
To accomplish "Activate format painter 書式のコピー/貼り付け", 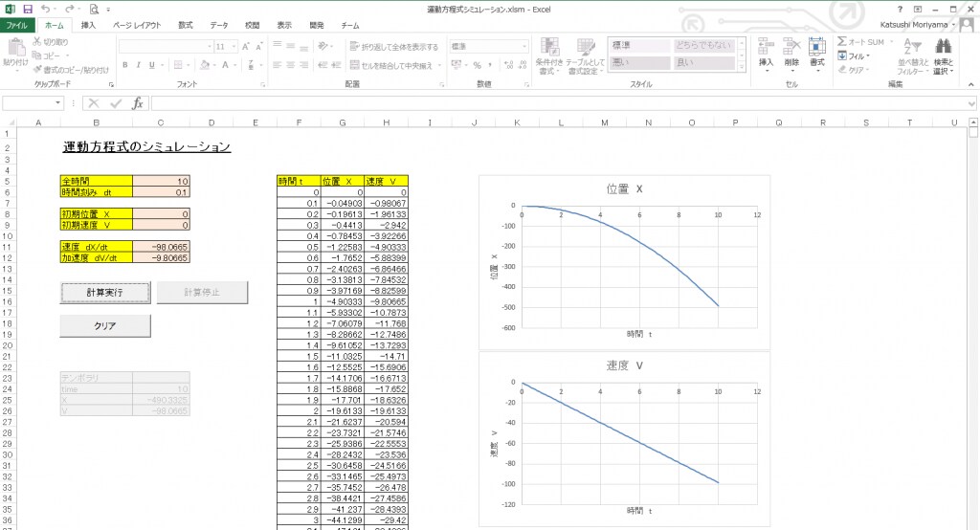I will point(71,70).
